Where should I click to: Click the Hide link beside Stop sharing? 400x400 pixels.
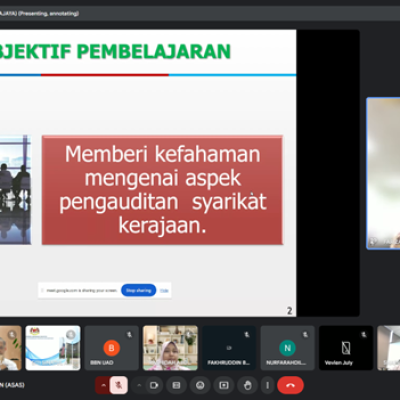[164, 291]
